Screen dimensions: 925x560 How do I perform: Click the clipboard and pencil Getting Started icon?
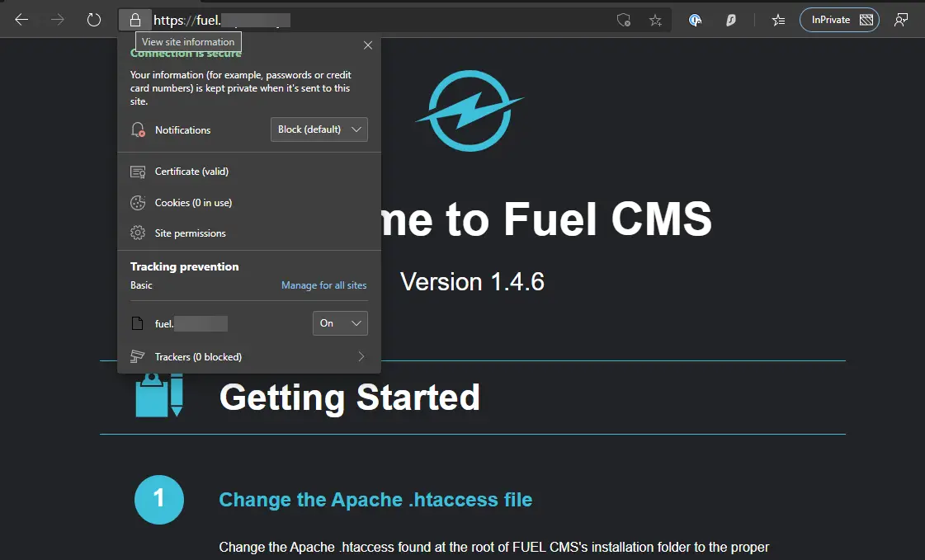tap(159, 396)
